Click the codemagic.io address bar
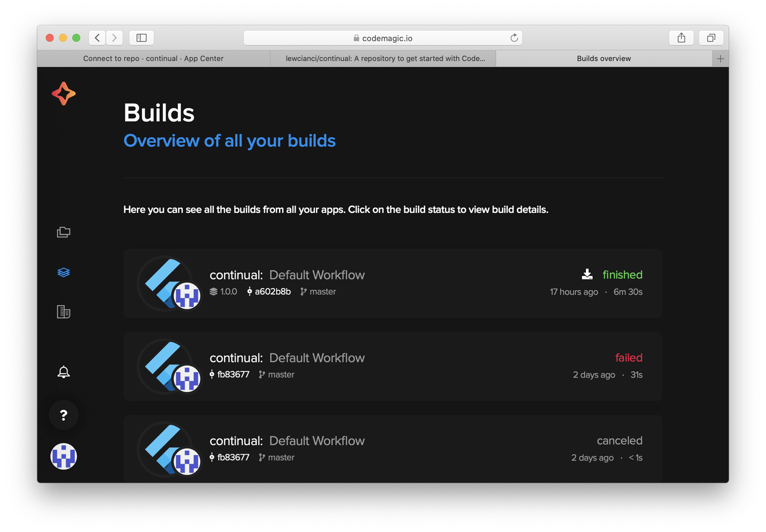The height and width of the screenshot is (532, 766). click(383, 38)
